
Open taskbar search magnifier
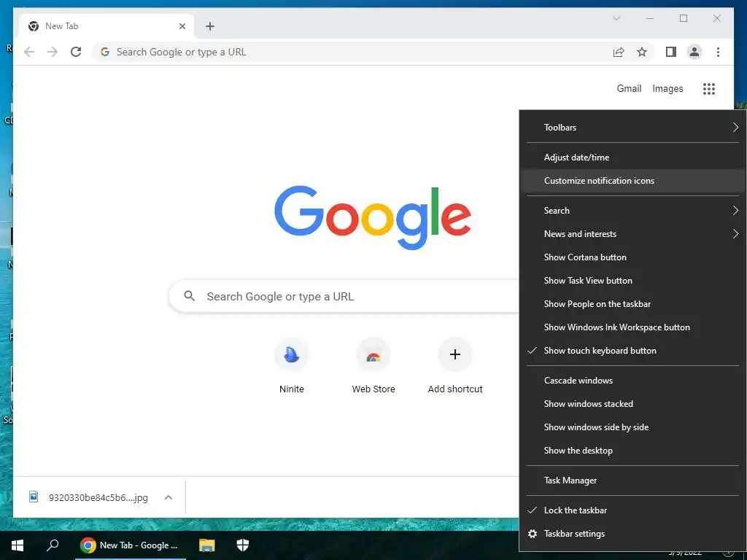pos(53,545)
